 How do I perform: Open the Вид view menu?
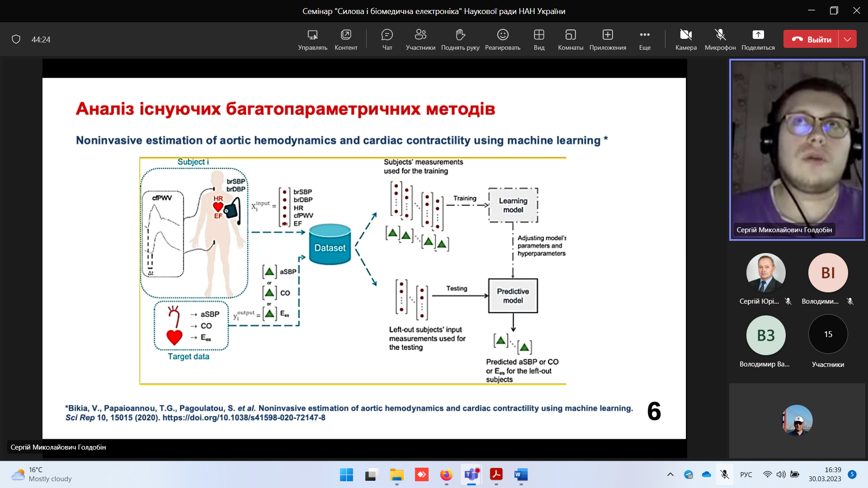click(539, 39)
